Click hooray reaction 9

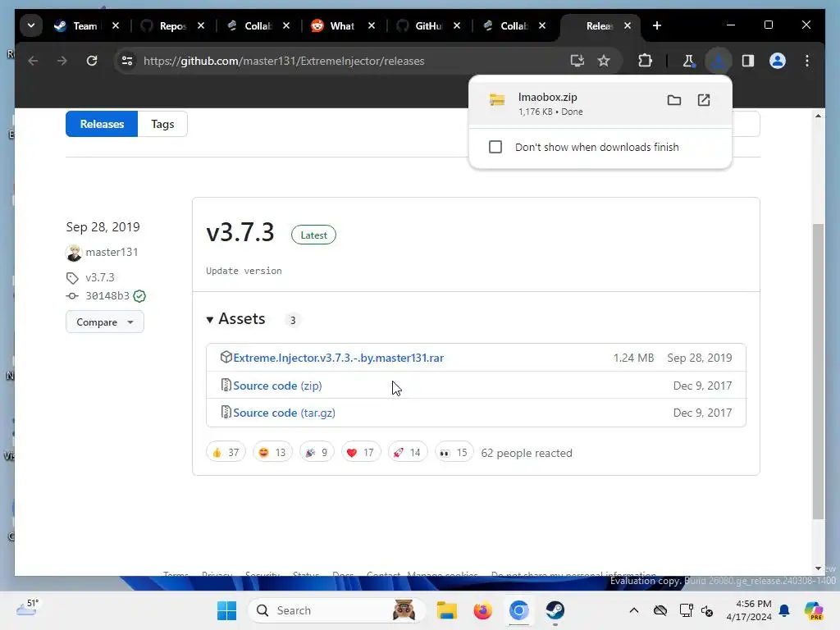tap(317, 453)
